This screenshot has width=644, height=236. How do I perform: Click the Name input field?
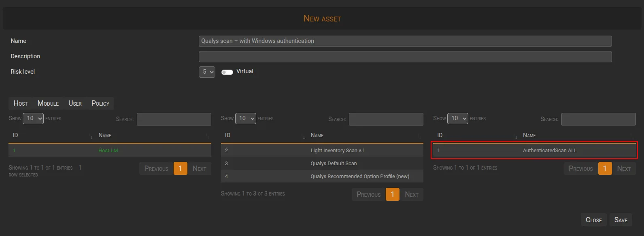pyautogui.click(x=405, y=41)
